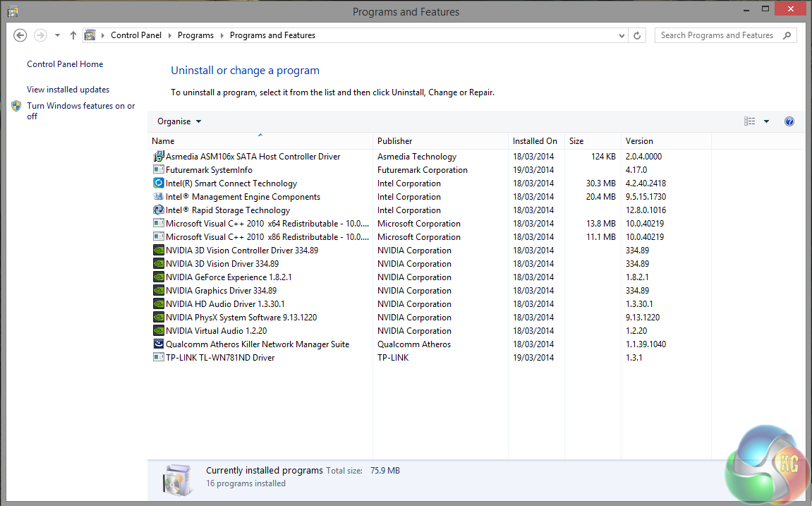Screen dimensions: 812x506
Task: Select Asmedia ASM106x SATA Host Controller Driver
Action: [253, 157]
